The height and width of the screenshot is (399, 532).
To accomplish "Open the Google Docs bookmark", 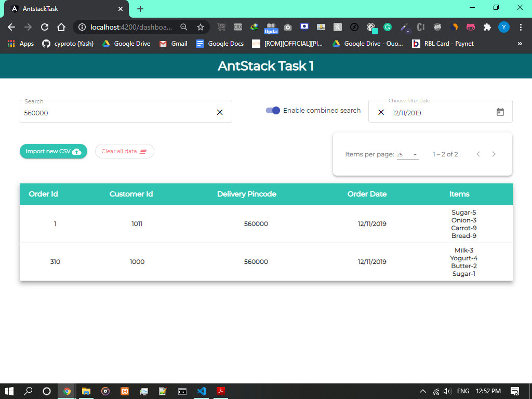I will tap(220, 44).
